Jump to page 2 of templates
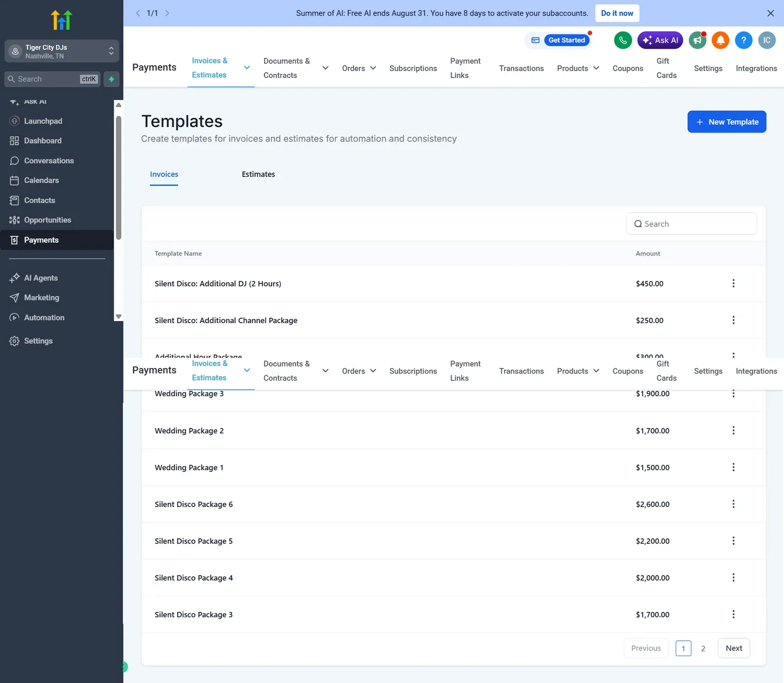 703,648
